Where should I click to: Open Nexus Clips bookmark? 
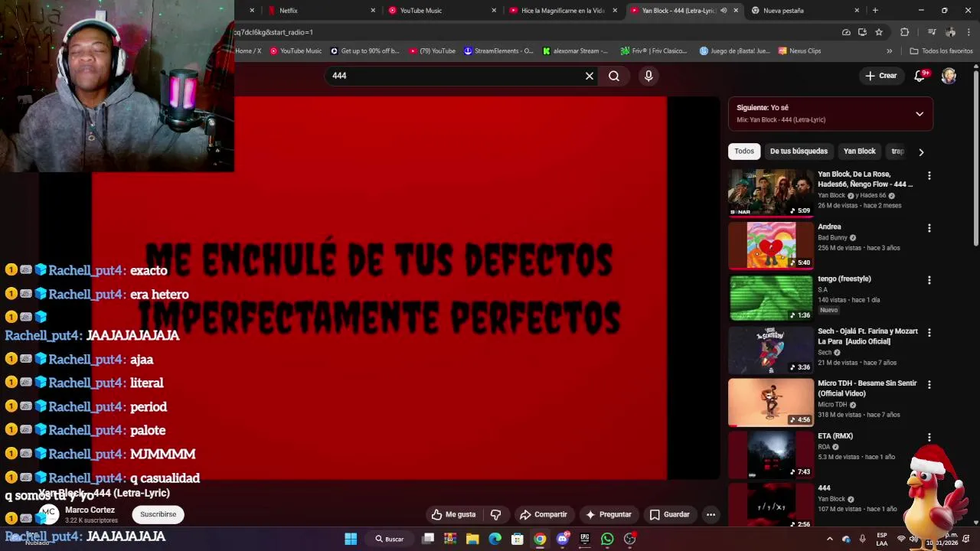click(x=800, y=51)
